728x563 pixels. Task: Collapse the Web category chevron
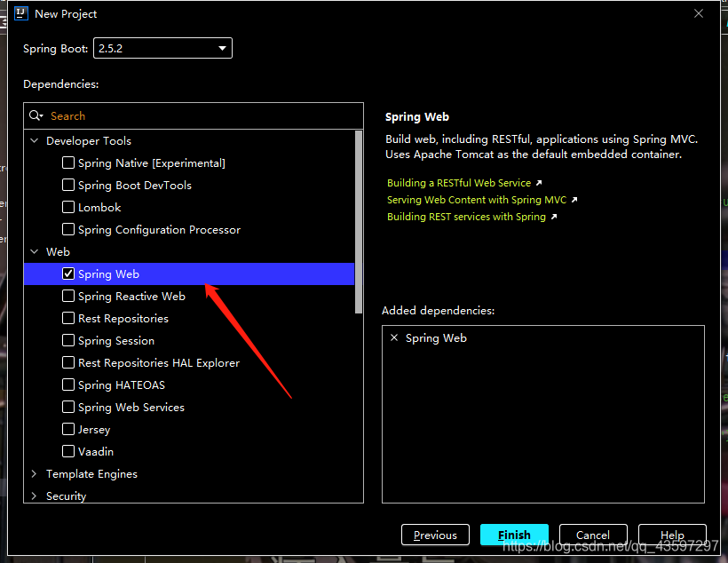coord(35,251)
